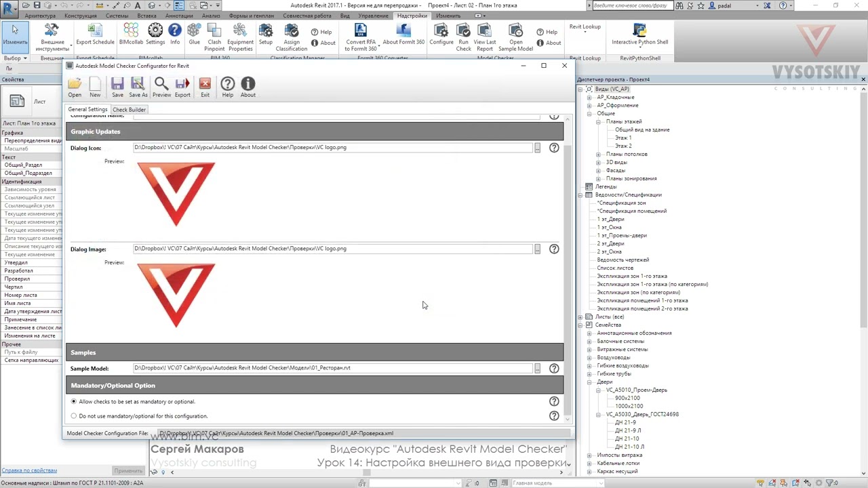868x488 pixels.
Task: Click the Exit icon in Configurator
Action: coord(205,87)
